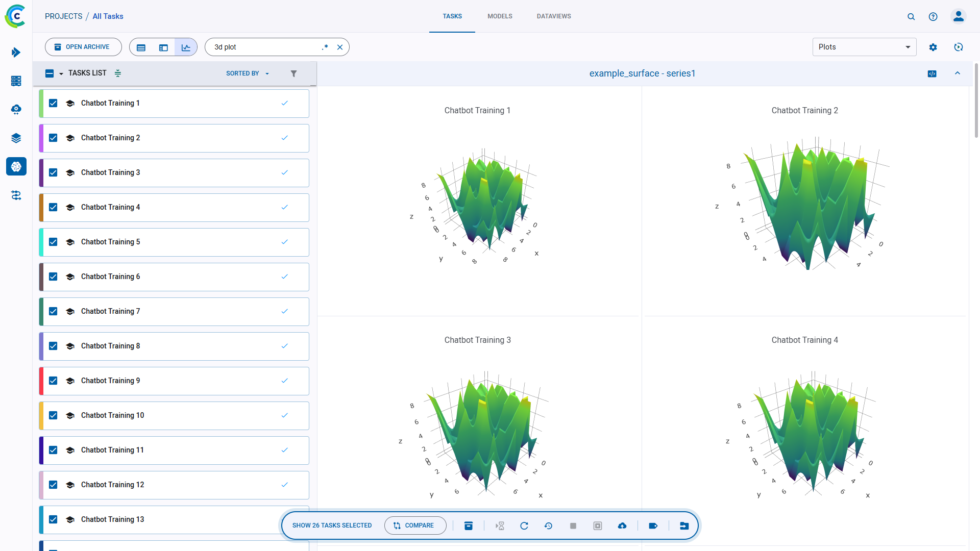Switch to table view
Screen dimensions: 980x551
[141, 47]
